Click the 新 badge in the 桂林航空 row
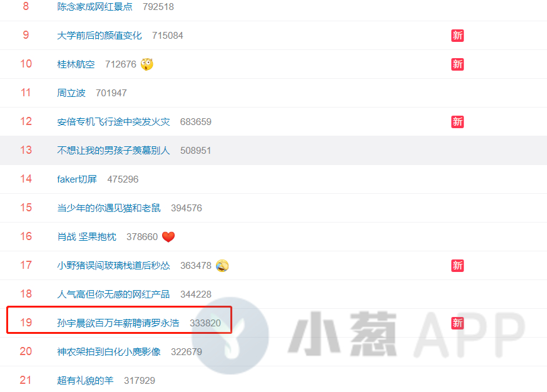Image resolution: width=547 pixels, height=392 pixels. click(458, 64)
